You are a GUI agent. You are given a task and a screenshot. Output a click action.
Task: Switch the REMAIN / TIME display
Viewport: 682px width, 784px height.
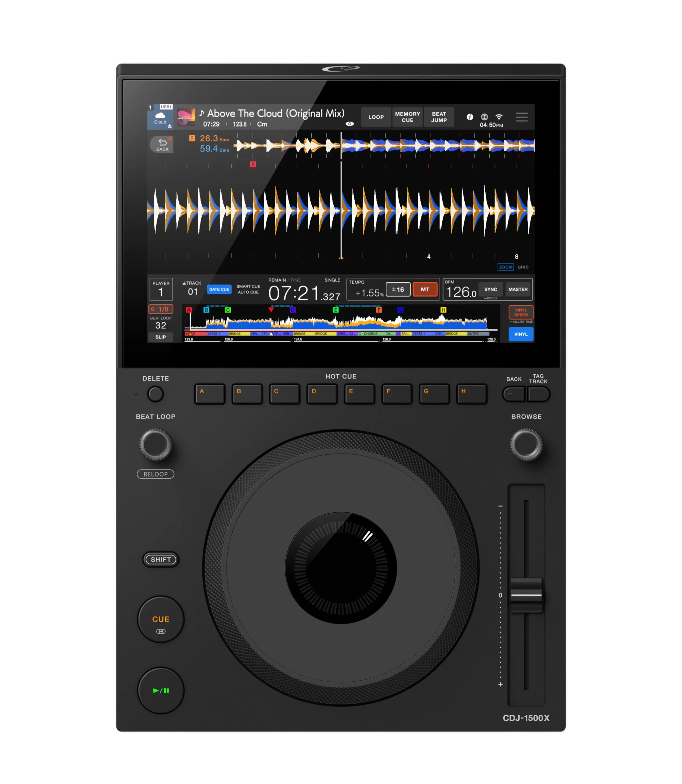pyautogui.click(x=284, y=280)
